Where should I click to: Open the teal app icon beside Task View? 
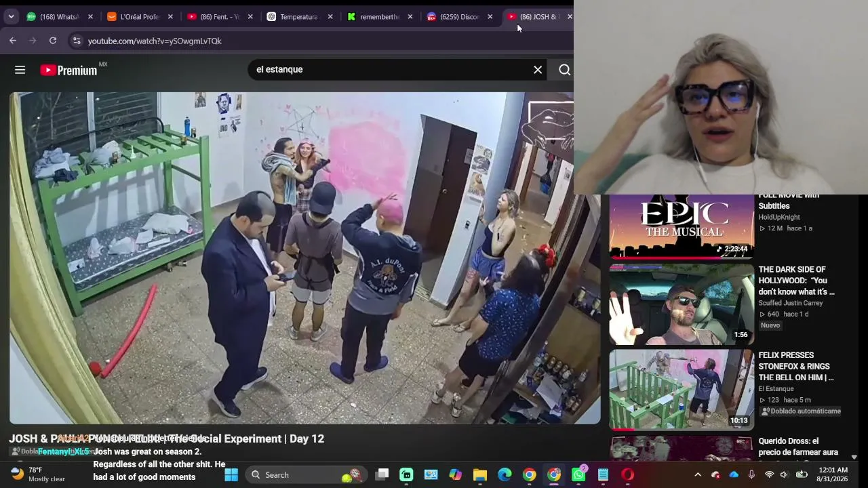tap(406, 474)
